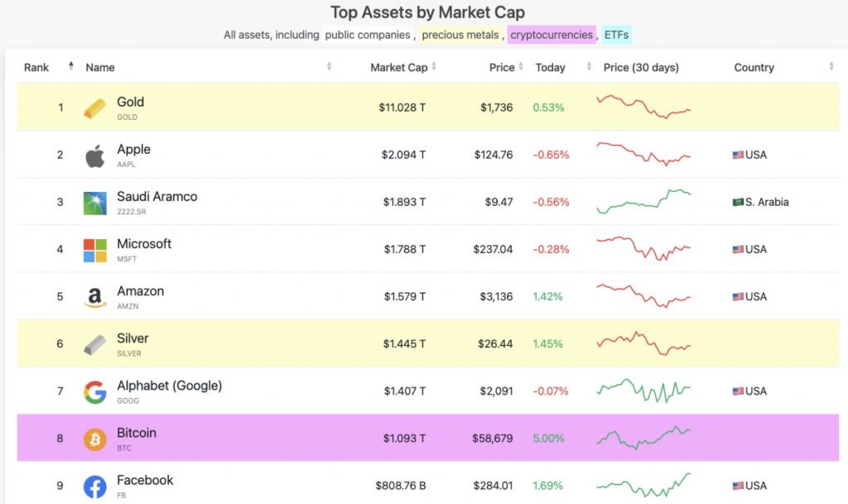848x504 pixels.
Task: Sort by the Rank column arrows
Action: [71, 67]
